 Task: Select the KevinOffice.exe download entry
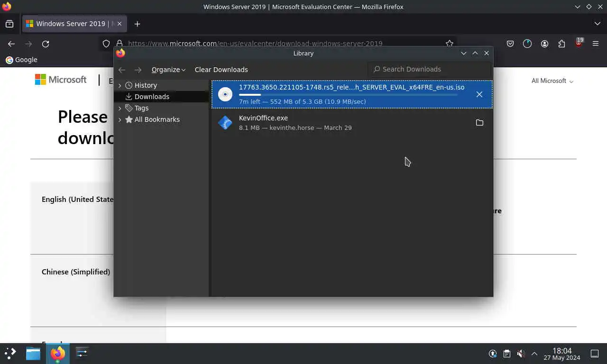(x=352, y=123)
